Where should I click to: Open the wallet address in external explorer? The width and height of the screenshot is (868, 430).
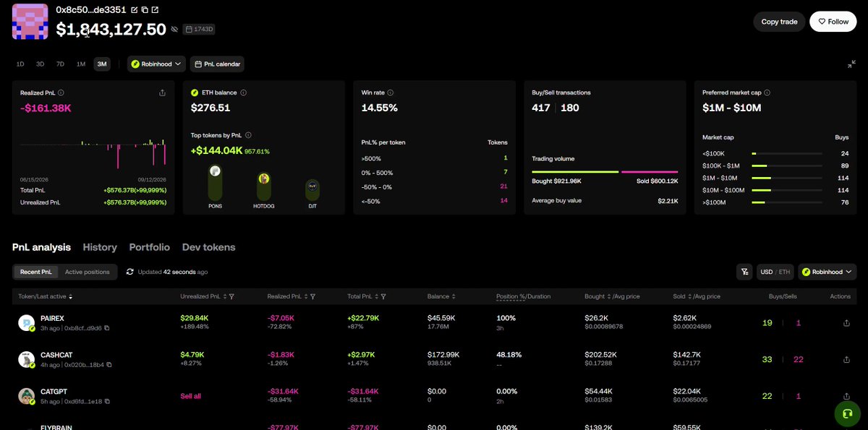155,10
